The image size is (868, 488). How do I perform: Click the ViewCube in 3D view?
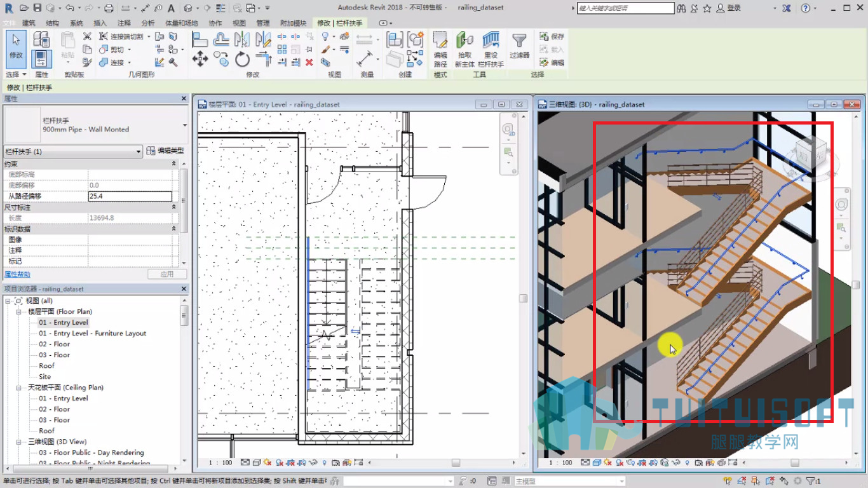[x=804, y=156]
